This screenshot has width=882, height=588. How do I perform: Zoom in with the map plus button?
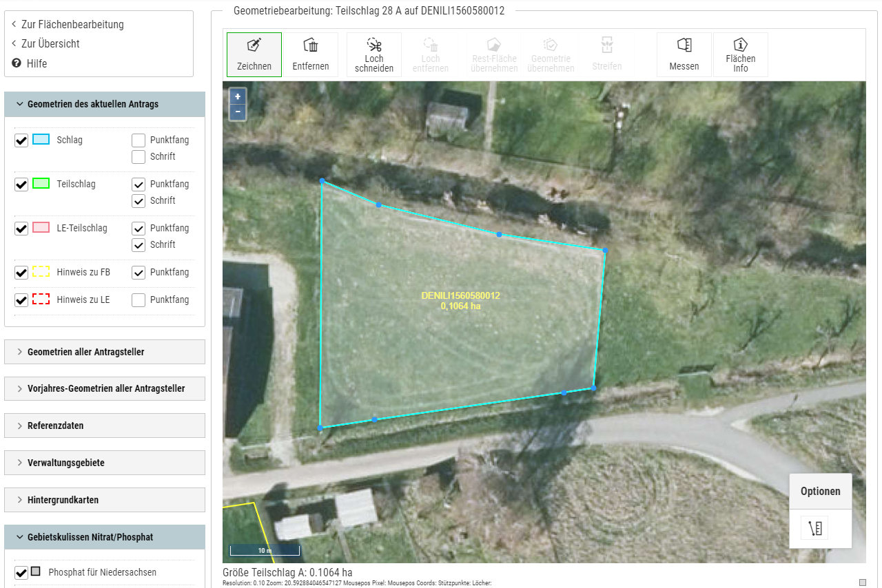click(238, 96)
